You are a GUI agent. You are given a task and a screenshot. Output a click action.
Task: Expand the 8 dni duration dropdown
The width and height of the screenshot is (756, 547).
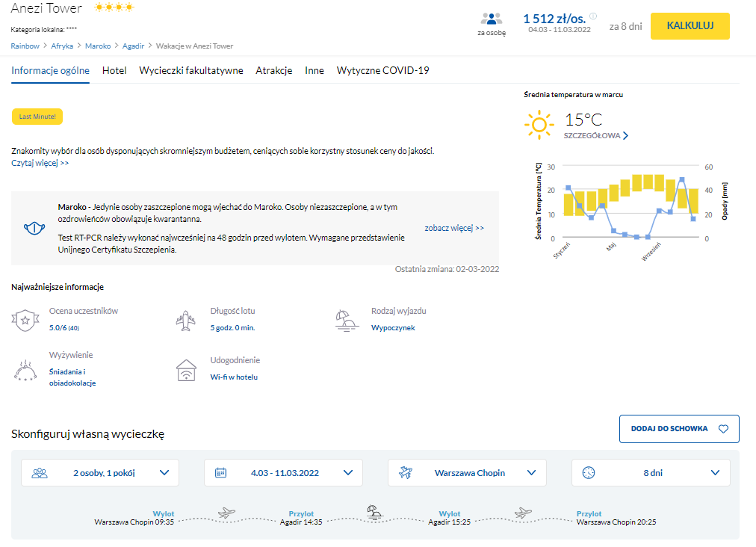click(651, 472)
